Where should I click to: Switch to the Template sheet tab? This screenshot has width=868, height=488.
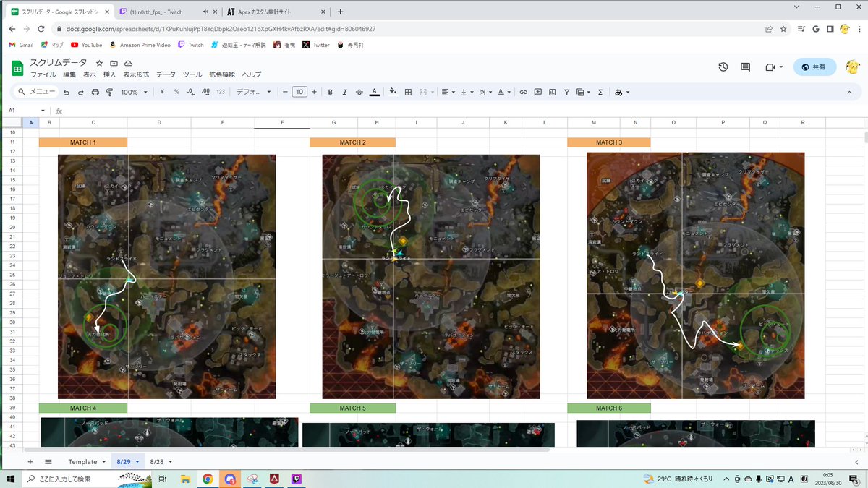tap(82, 461)
